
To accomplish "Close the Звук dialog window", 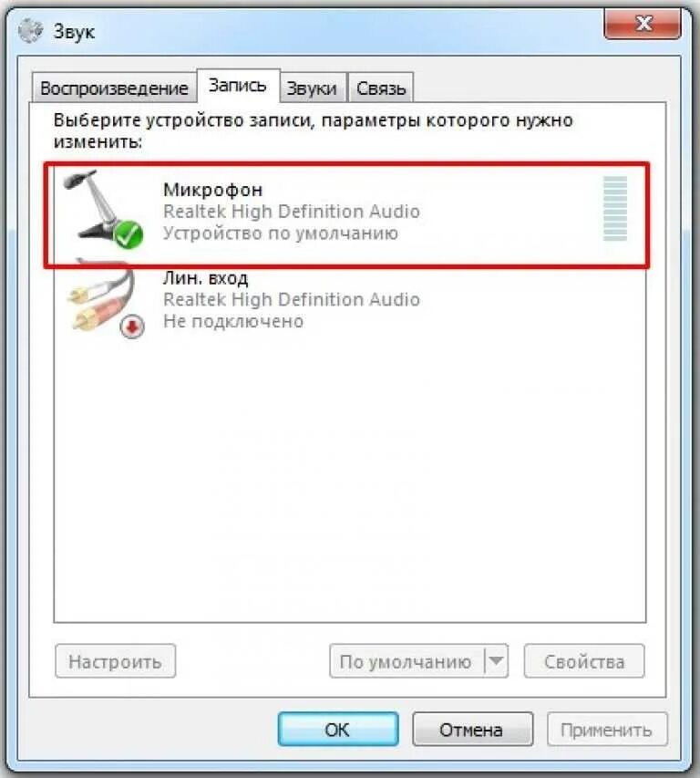I will coord(643,24).
